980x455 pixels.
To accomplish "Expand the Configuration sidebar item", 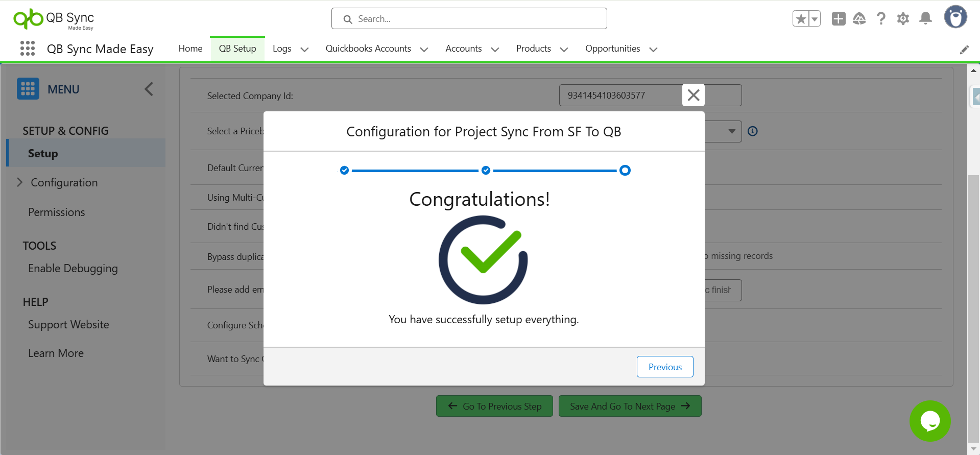I will click(20, 182).
